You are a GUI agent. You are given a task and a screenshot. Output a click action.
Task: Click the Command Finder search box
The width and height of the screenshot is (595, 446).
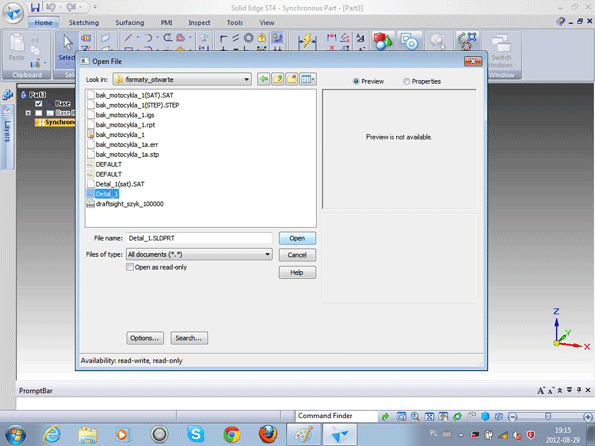tap(336, 416)
